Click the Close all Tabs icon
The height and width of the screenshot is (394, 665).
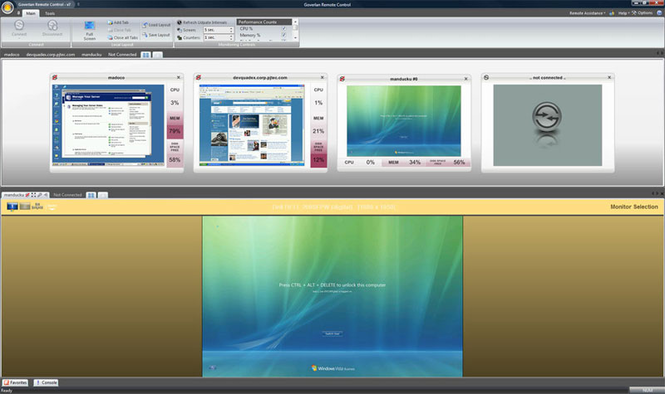click(x=110, y=37)
